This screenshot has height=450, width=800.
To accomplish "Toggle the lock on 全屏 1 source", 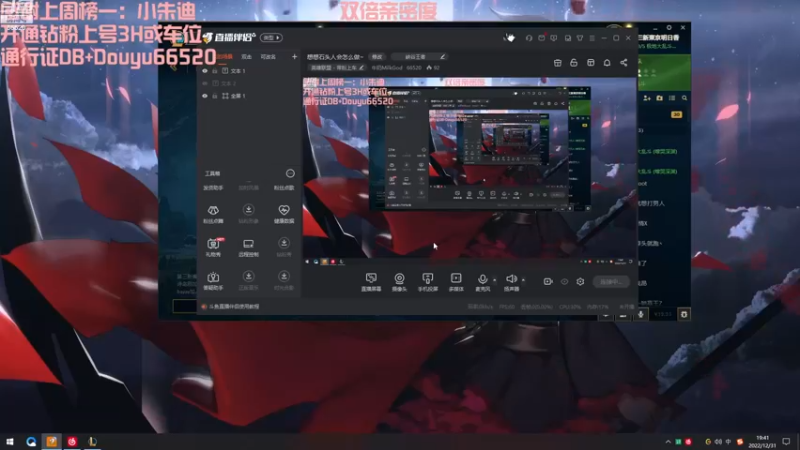I will pos(215,96).
